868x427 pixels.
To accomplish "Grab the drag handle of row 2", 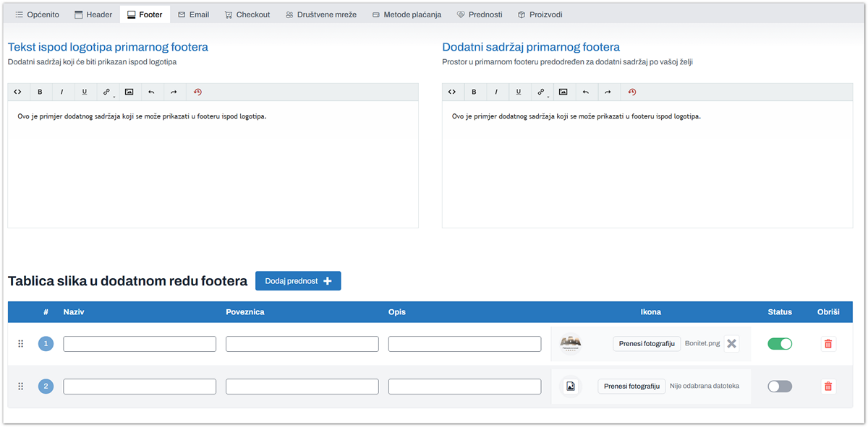I will 21,387.
